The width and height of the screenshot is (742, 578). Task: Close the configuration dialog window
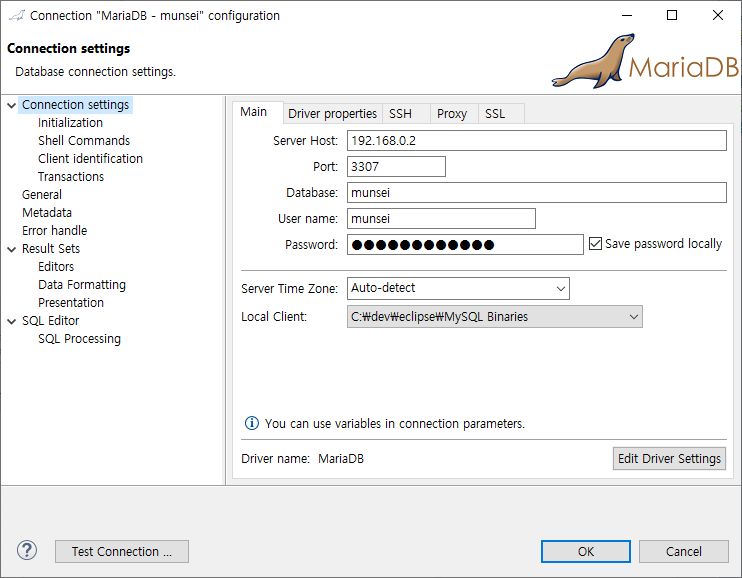click(718, 15)
